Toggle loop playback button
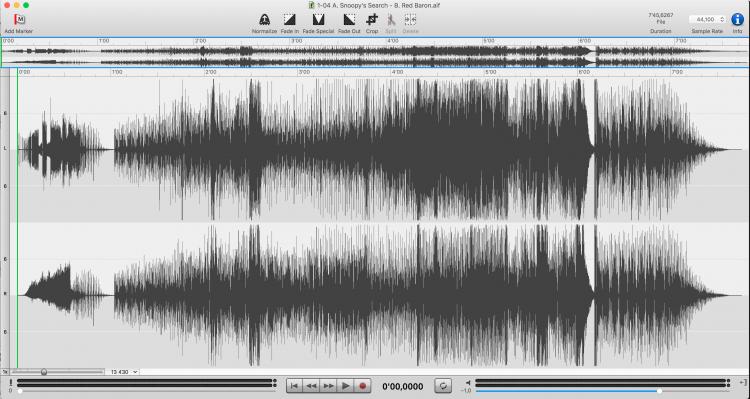750x399 pixels. coord(443,386)
